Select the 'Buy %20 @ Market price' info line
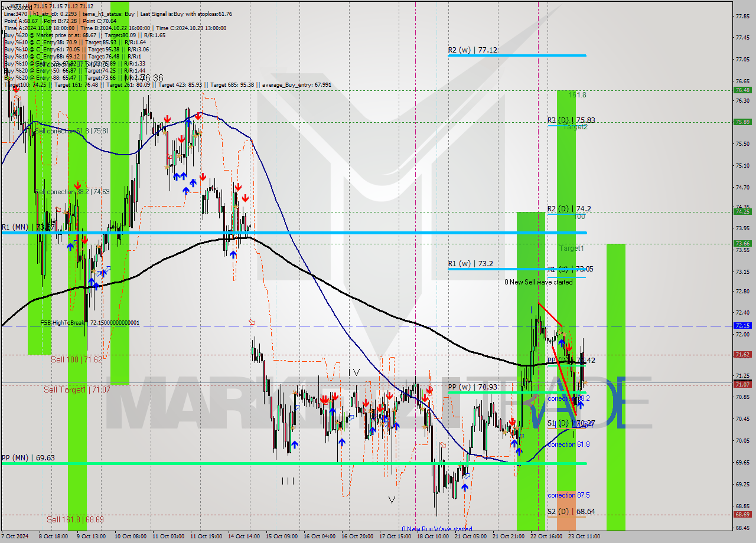The height and width of the screenshot is (543, 756). [84, 35]
